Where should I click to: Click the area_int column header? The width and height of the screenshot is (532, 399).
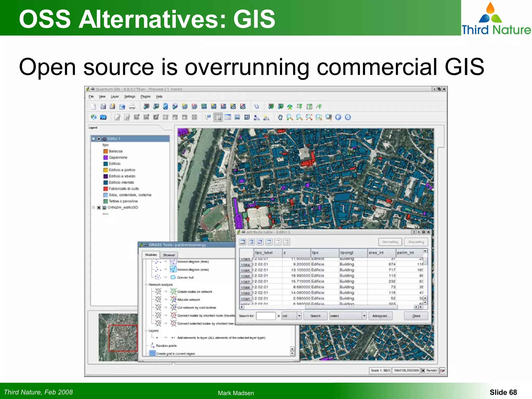[381, 252]
